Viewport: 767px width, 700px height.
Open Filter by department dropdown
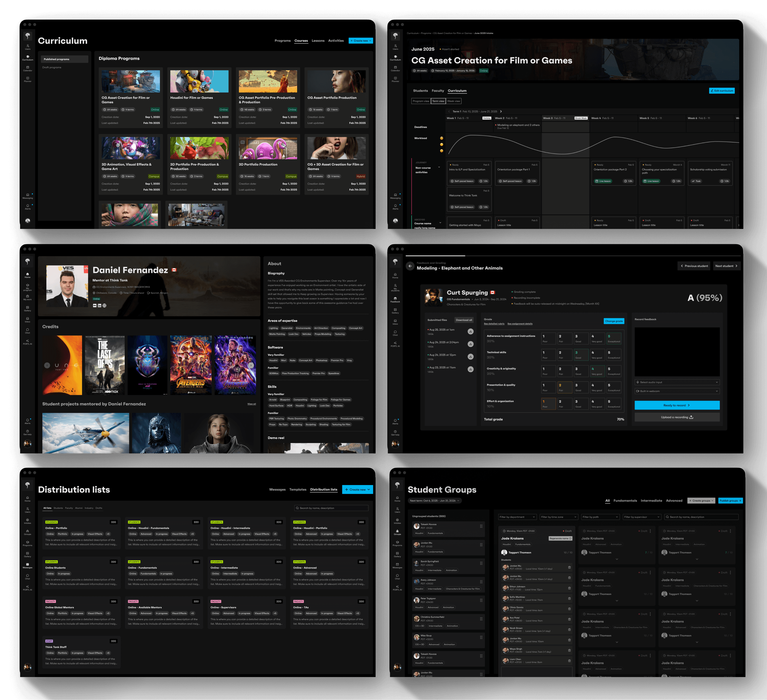[517, 517]
